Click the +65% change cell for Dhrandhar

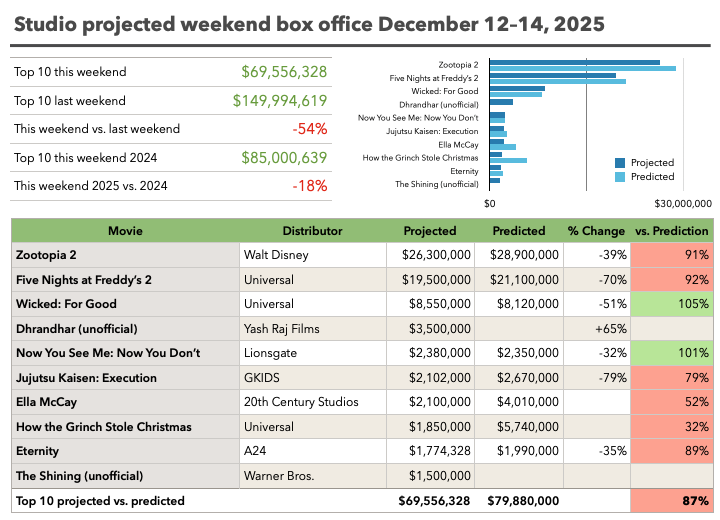595,328
